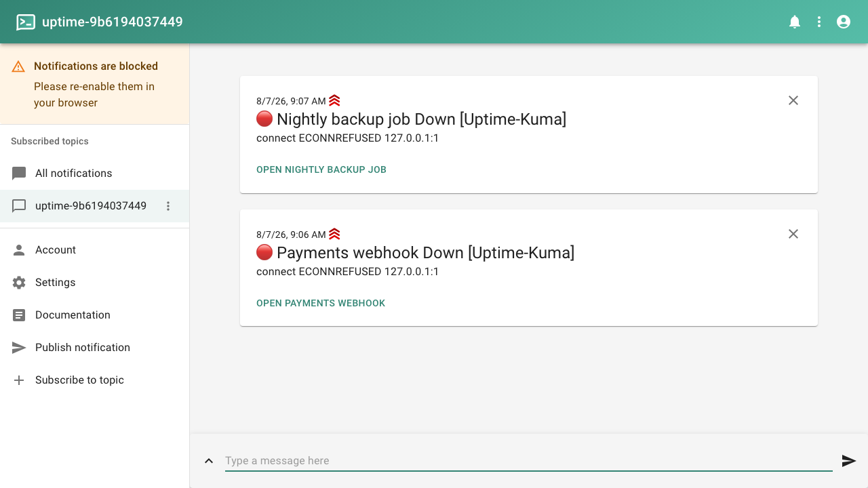Dismiss the Payments webhook notification
This screenshot has height=488, width=868.
click(x=793, y=234)
